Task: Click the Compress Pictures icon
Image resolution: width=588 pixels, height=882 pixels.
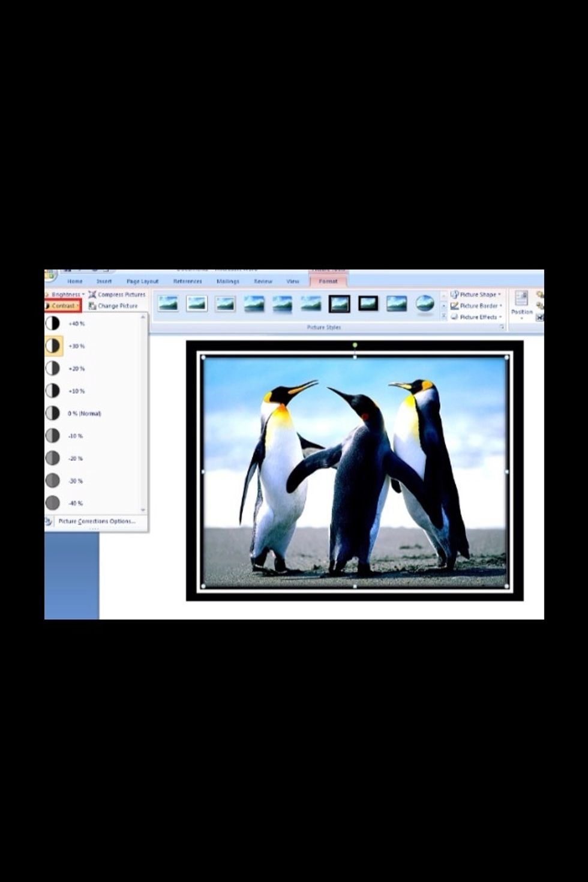Action: point(92,295)
